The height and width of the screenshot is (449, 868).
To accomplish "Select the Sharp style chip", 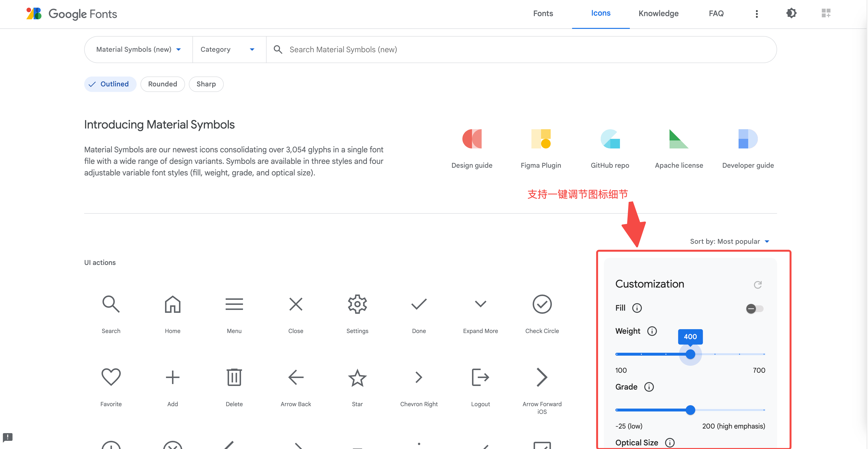I will point(206,84).
